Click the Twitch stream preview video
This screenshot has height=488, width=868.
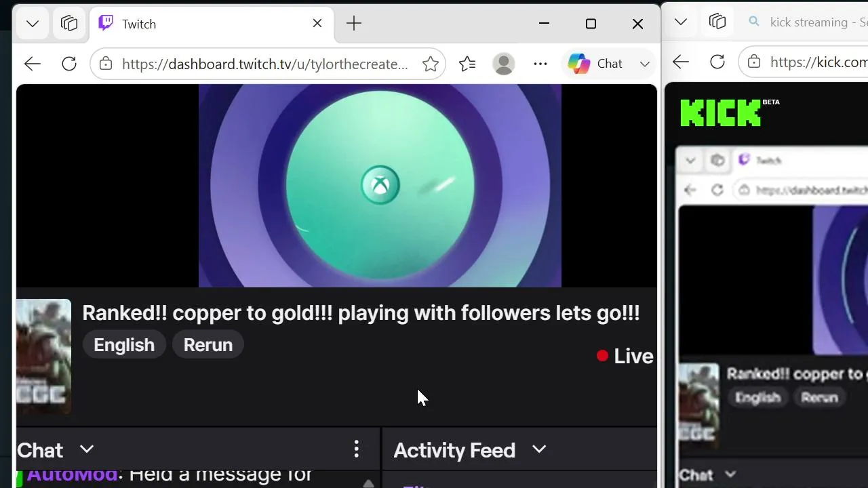380,186
